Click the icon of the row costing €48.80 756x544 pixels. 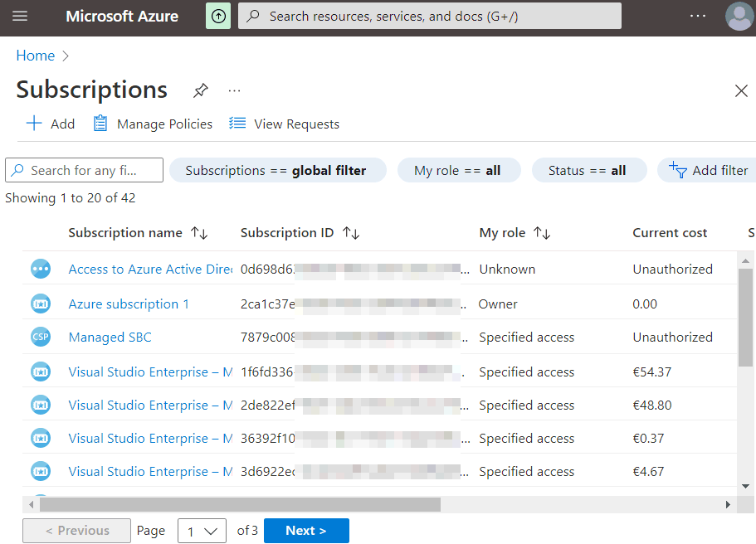click(x=41, y=406)
